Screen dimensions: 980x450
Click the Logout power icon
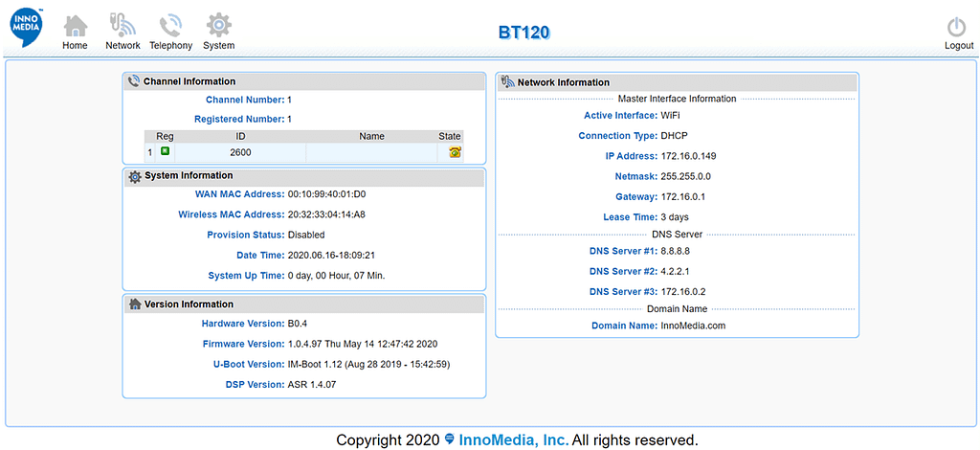(957, 28)
